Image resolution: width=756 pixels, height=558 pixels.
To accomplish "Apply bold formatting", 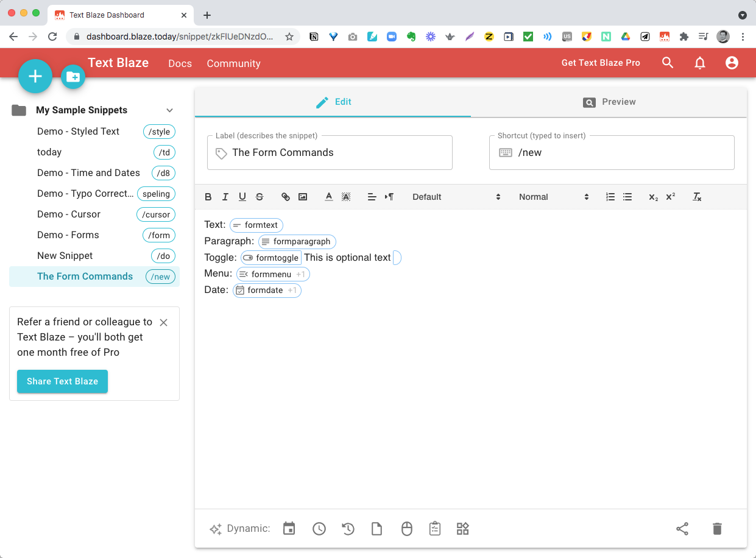I will 208,197.
